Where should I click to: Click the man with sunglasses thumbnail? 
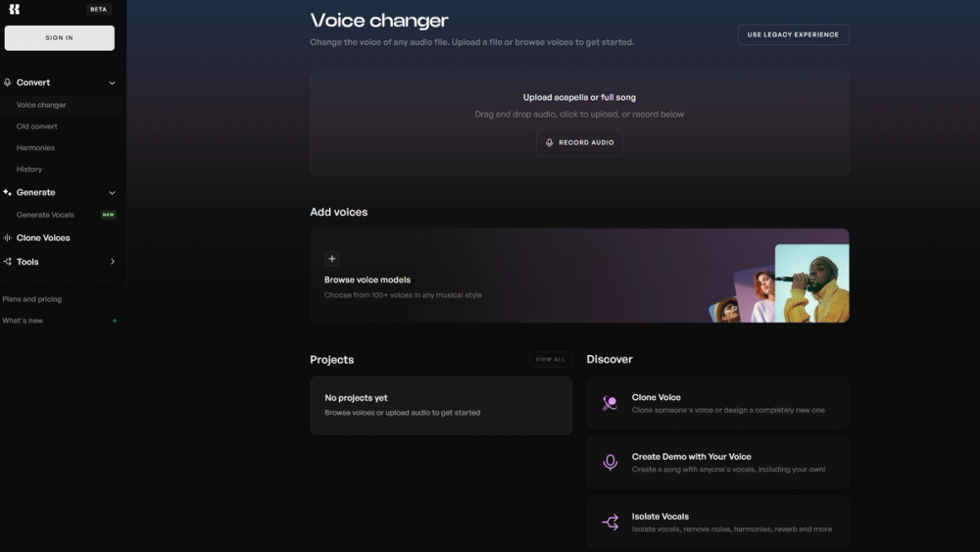725,311
